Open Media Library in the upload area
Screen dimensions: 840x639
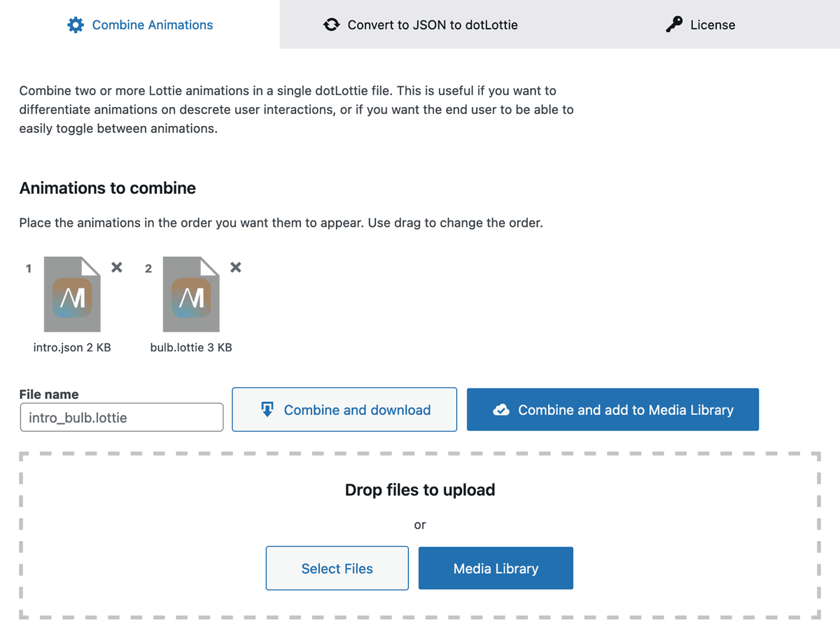coord(496,568)
